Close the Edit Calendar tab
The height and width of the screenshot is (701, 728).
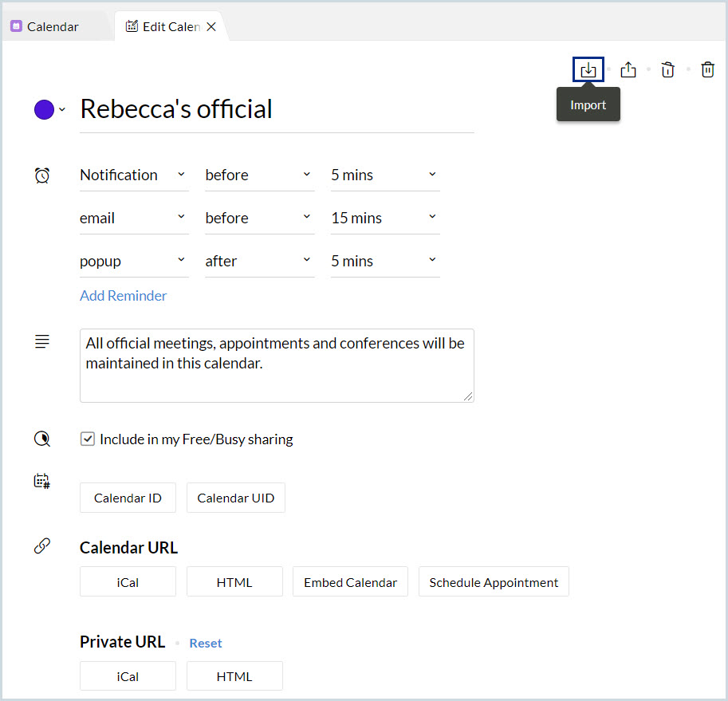(x=211, y=26)
